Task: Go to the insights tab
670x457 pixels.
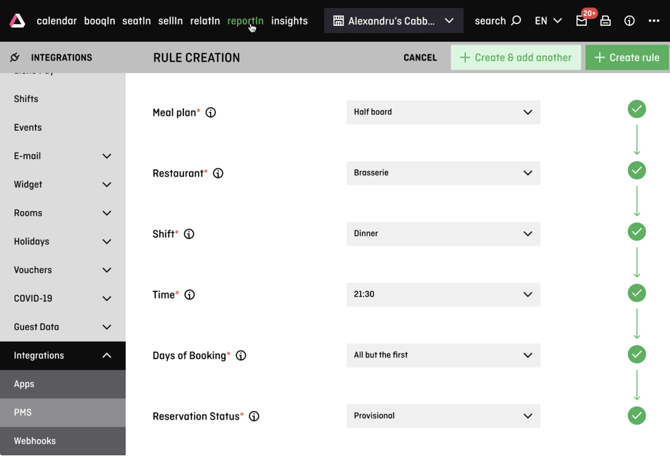Action: click(289, 21)
